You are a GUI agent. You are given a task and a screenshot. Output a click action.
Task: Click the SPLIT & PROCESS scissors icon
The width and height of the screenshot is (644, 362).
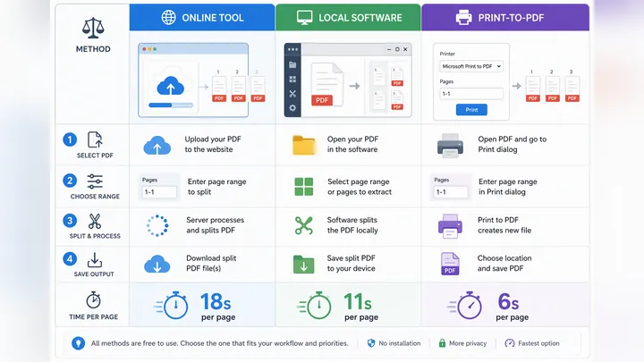tap(95, 222)
